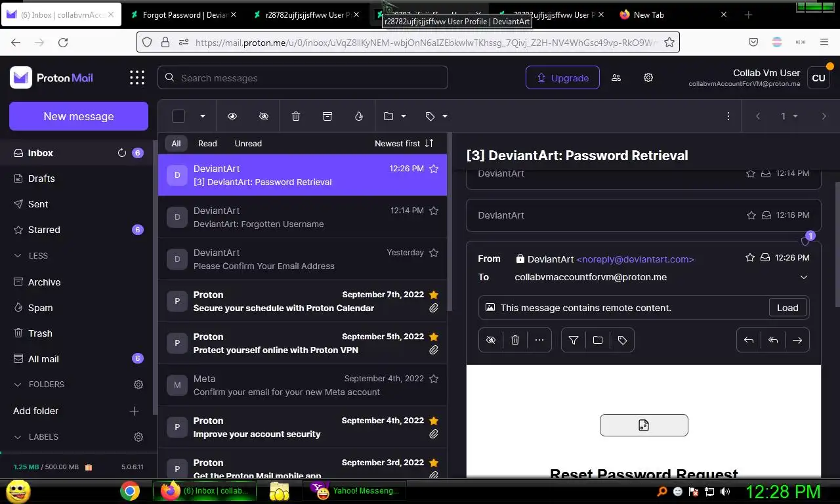Open contacts icon next to Upgrade

(x=616, y=77)
